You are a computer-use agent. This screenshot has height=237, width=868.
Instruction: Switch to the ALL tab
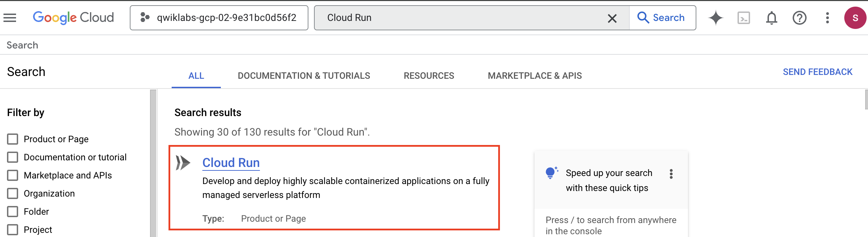tap(196, 76)
